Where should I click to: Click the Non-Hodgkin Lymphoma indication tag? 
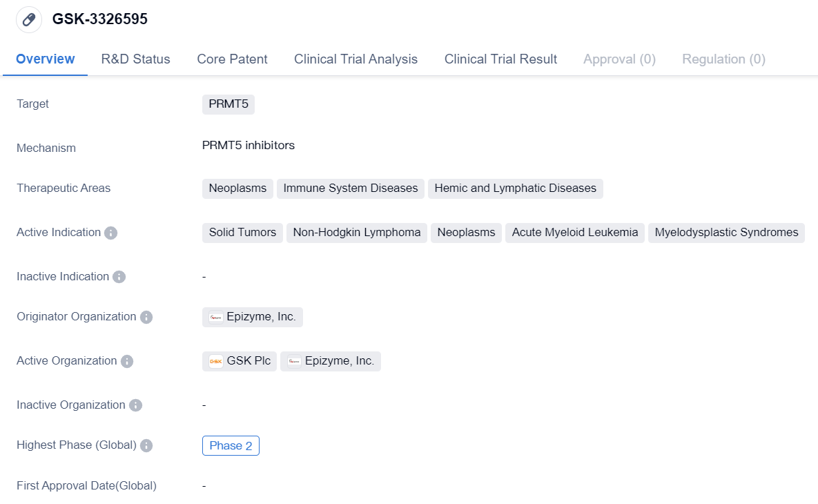click(x=356, y=233)
